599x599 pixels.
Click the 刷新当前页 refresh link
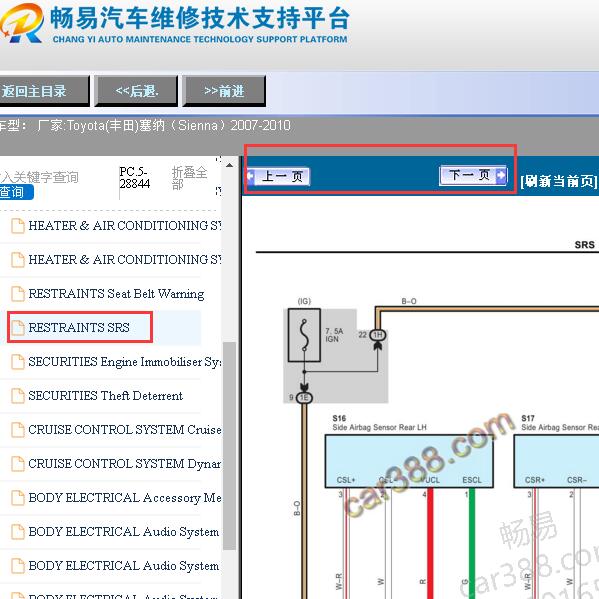pos(558,181)
